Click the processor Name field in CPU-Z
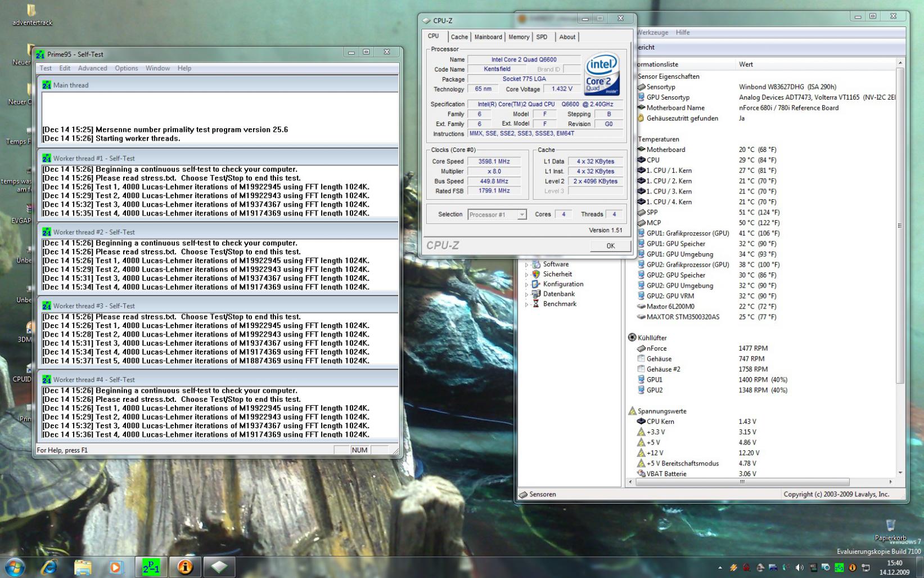This screenshot has height=578, width=924. coord(524,60)
